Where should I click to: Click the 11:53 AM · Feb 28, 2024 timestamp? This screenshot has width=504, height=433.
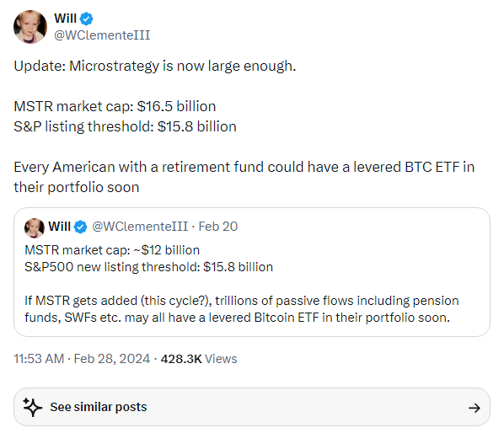(82, 359)
